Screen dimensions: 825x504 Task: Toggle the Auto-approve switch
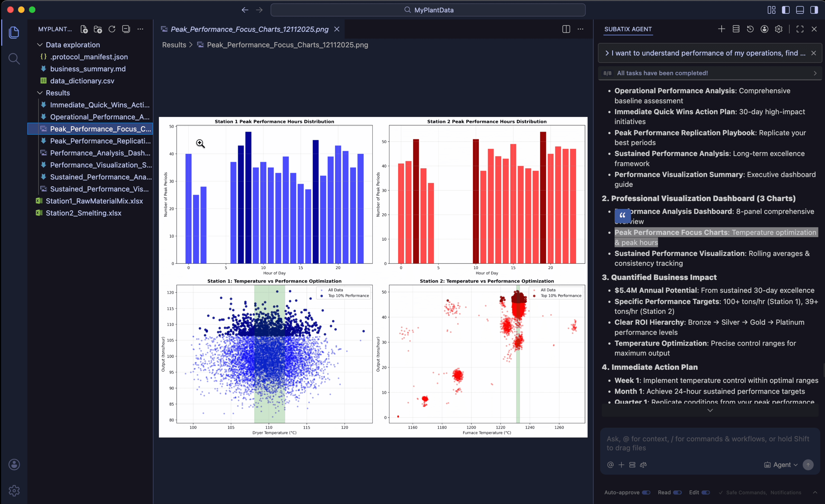click(646, 493)
